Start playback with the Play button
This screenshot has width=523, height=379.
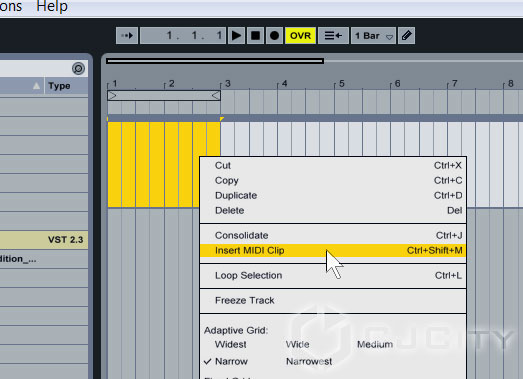click(236, 35)
